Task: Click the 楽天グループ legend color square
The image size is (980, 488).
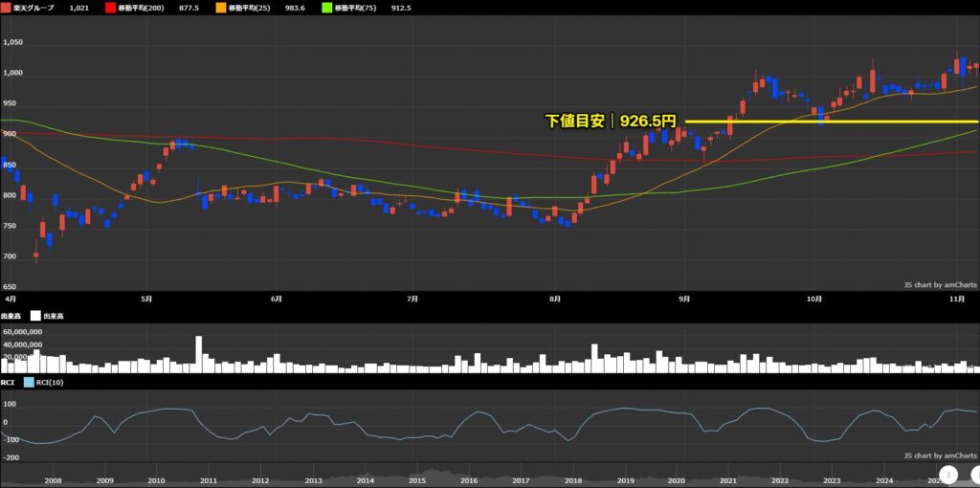Action: 6,8
